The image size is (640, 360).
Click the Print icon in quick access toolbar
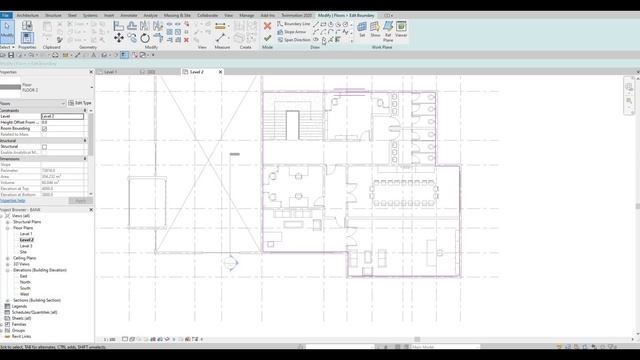[55, 55]
